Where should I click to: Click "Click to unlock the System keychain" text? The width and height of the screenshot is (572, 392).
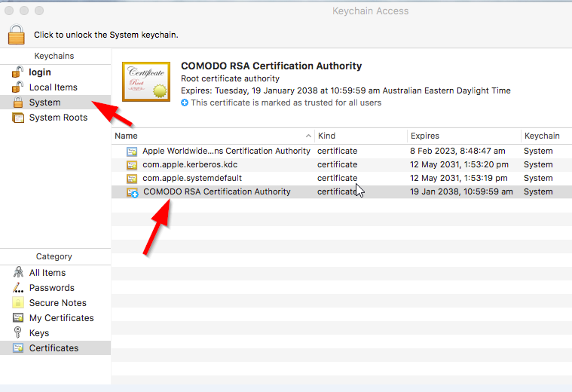(x=106, y=35)
